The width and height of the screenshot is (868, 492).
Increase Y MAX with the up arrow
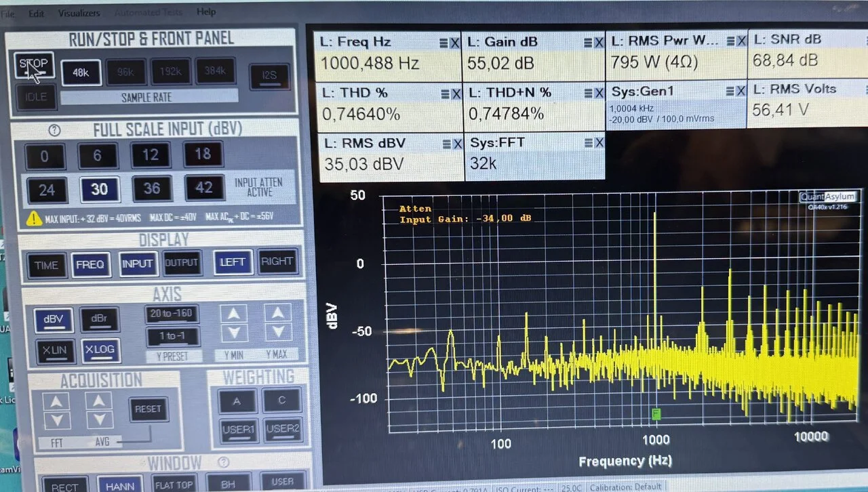pos(277,312)
